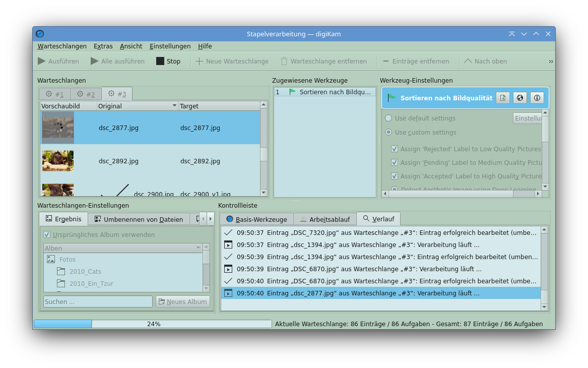588x368 pixels.
Task: Select the dsc_2877.jpg thumbnail row
Action: (150, 128)
